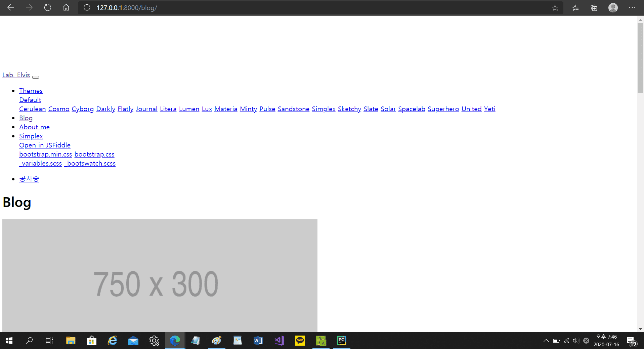Open the volume control in system tray
Image resolution: width=644 pixels, height=349 pixels.
click(576, 341)
